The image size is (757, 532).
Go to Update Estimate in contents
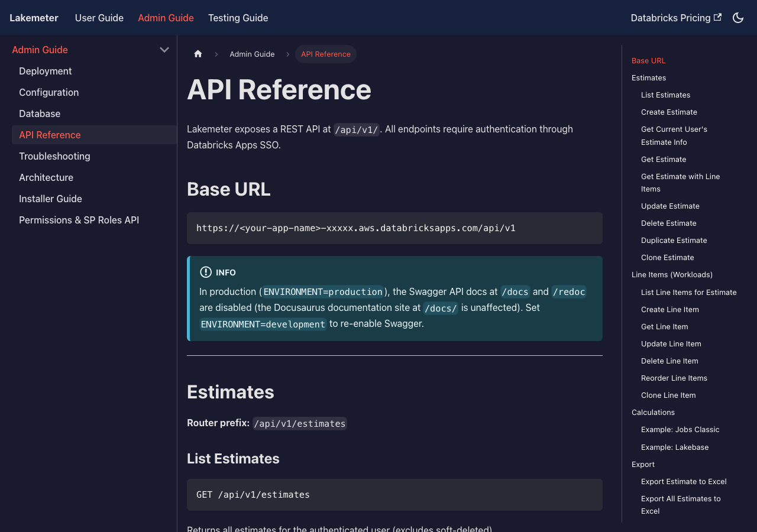670,206
